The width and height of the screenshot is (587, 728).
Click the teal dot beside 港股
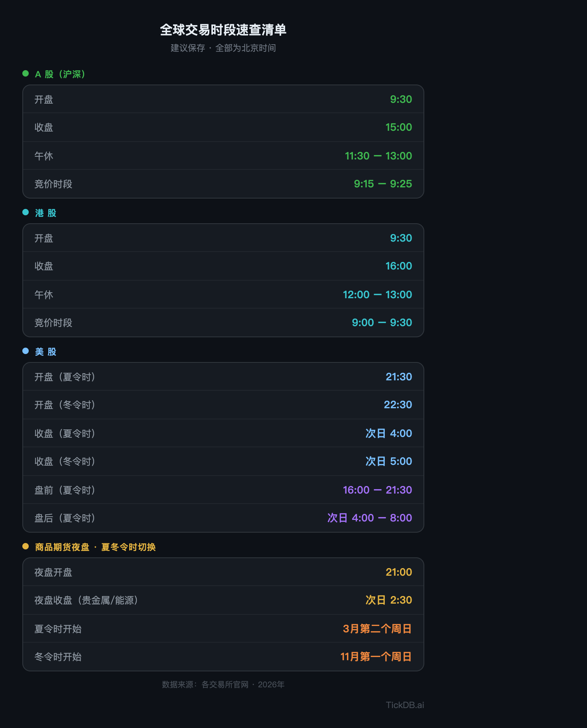[x=26, y=212]
